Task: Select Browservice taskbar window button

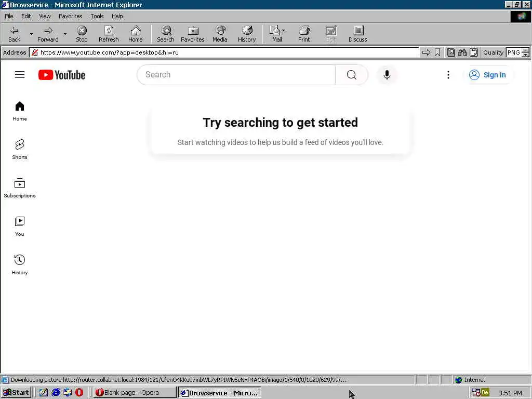Action: tap(220, 393)
